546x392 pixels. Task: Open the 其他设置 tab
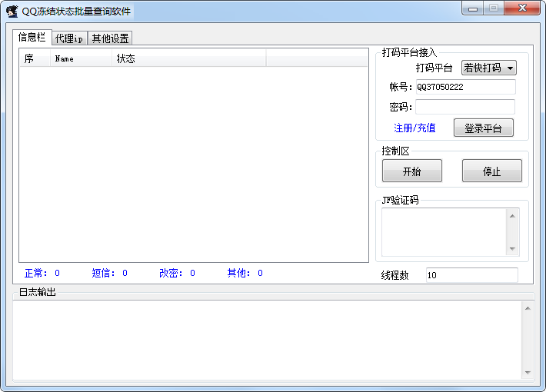pos(110,38)
